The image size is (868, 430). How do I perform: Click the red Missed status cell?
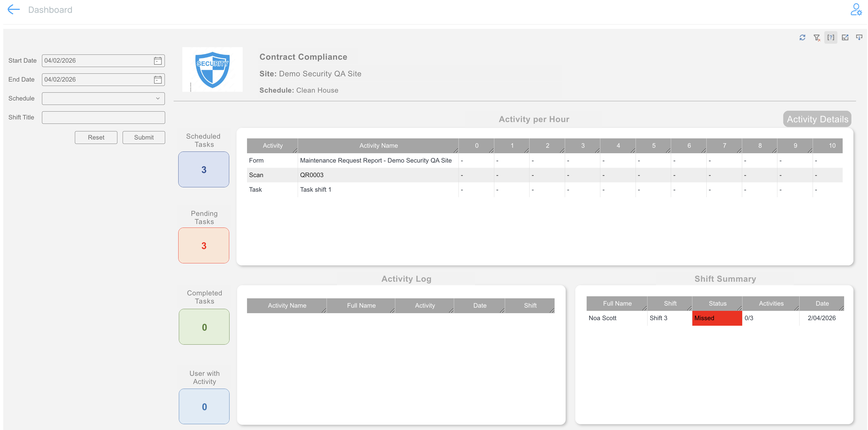click(x=717, y=318)
